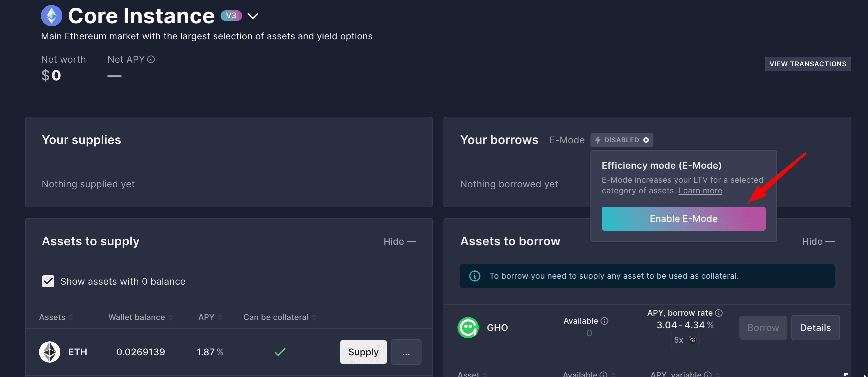The height and width of the screenshot is (377, 868).
Task: Click the 5x boost badge under GHO rate
Action: [x=685, y=340]
